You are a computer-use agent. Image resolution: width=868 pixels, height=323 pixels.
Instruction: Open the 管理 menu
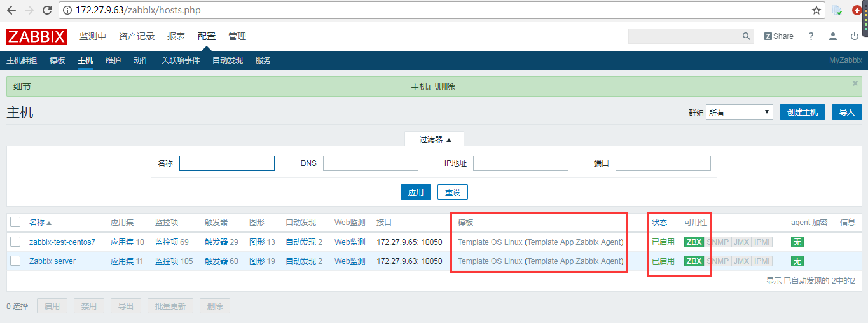(237, 36)
